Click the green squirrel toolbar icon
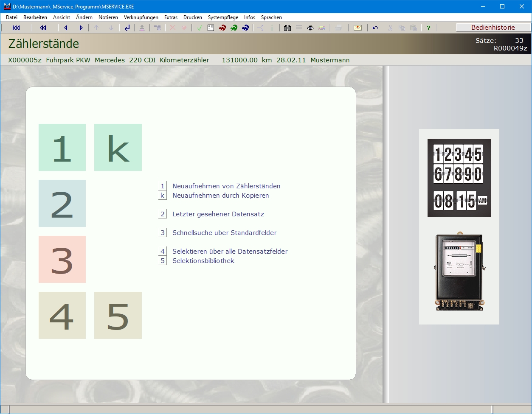 (234, 28)
